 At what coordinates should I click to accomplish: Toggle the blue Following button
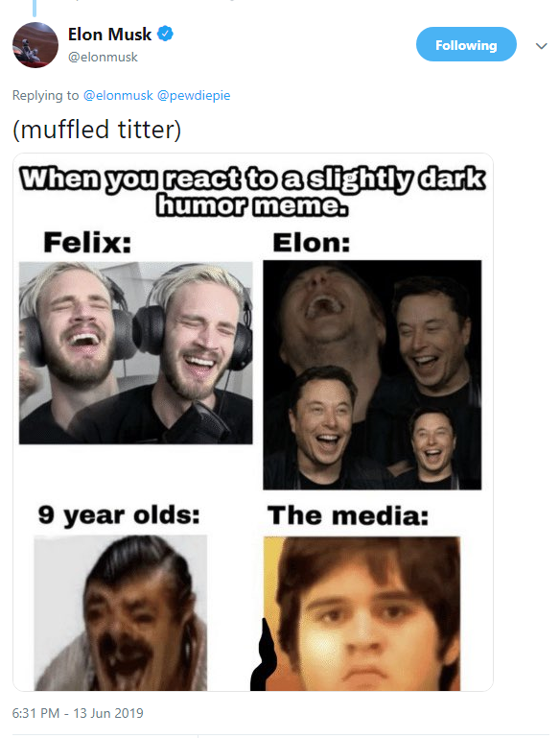coord(466,44)
